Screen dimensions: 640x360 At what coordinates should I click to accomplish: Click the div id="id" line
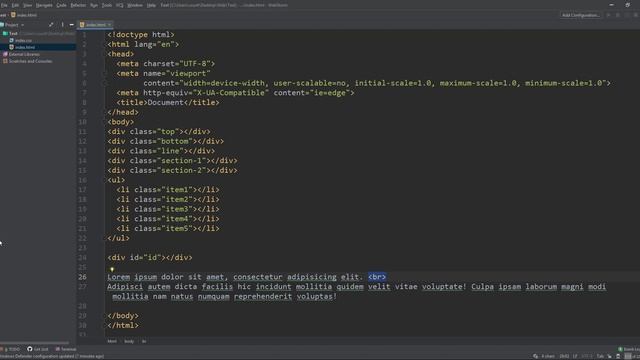pos(150,258)
